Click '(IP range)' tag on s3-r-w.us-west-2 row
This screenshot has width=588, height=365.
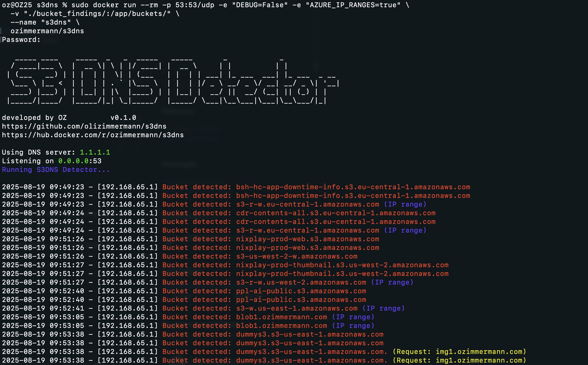pos(392,282)
